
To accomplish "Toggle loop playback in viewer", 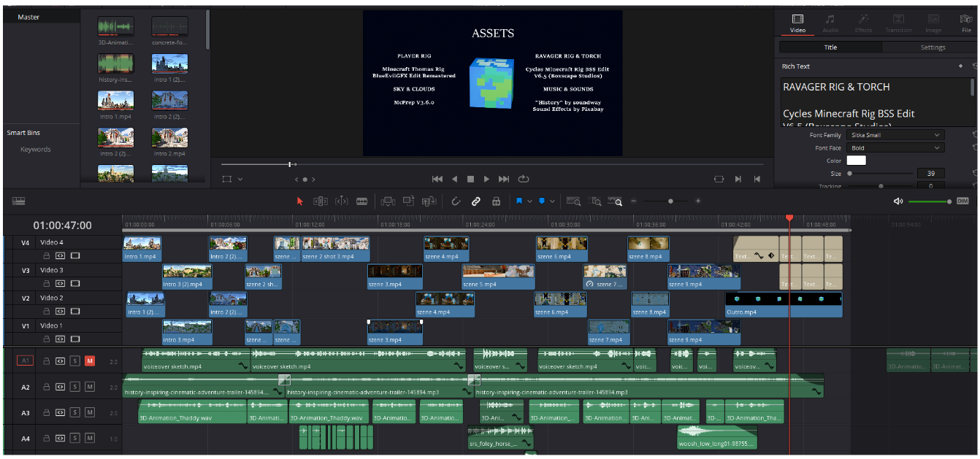I will pos(524,179).
